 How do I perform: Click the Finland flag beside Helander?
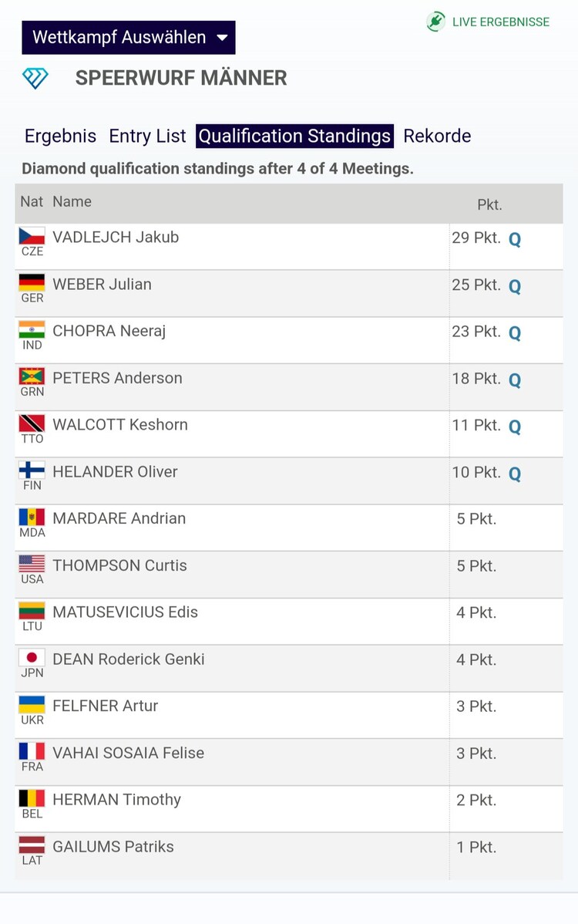32,470
